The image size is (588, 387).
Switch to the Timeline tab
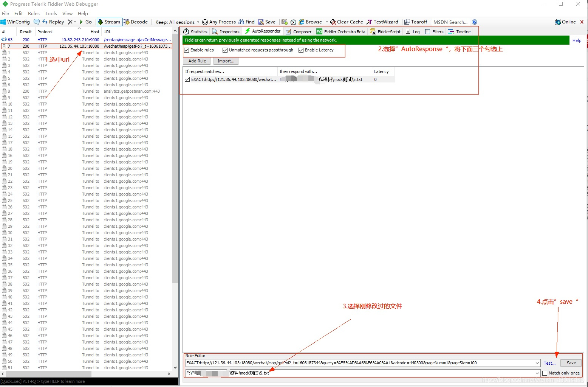click(x=460, y=32)
